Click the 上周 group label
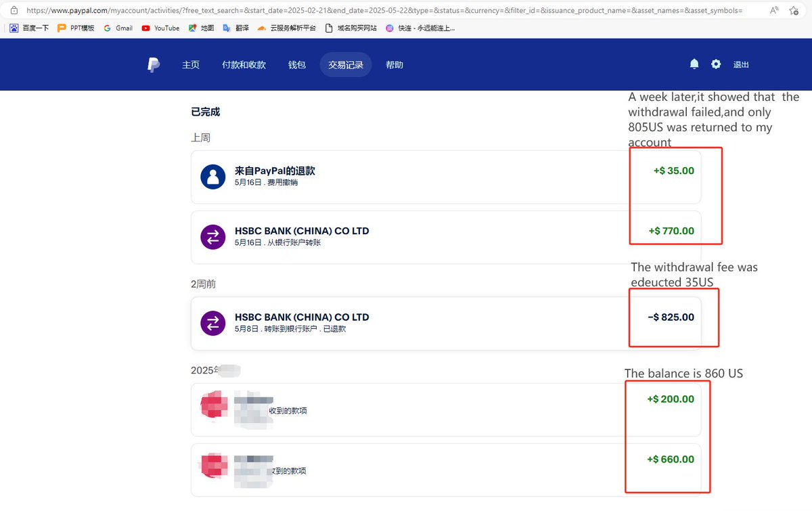The image size is (812, 511). tap(200, 137)
